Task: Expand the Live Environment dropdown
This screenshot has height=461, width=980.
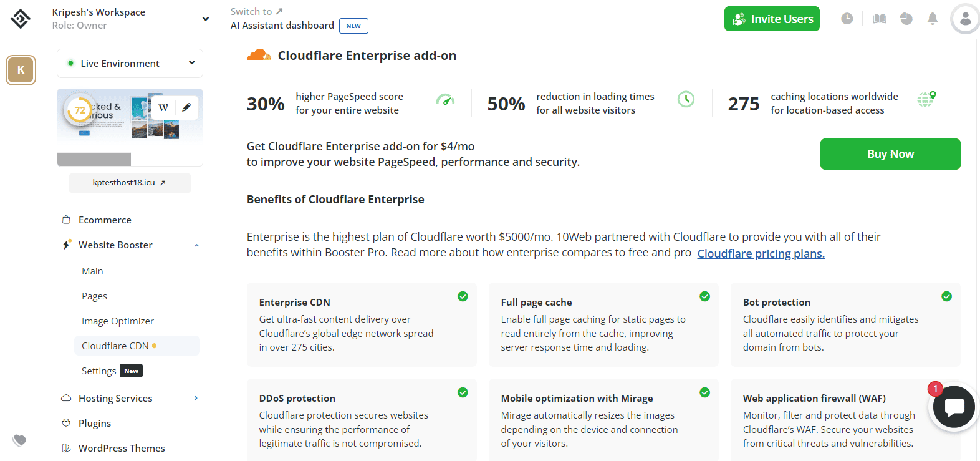Action: 191,63
